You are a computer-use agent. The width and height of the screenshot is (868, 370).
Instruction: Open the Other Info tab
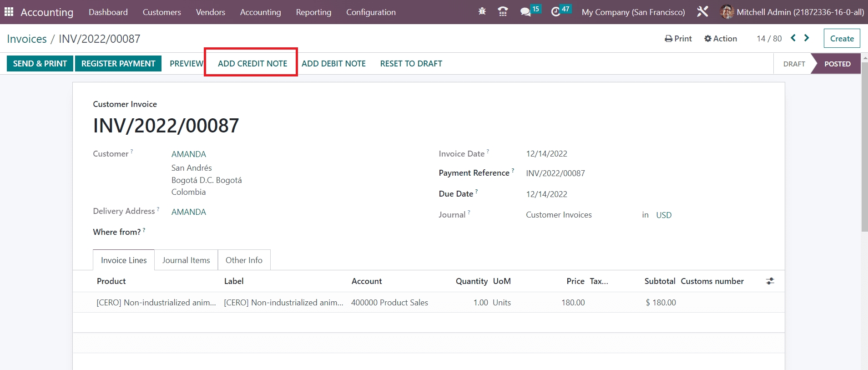coord(244,260)
